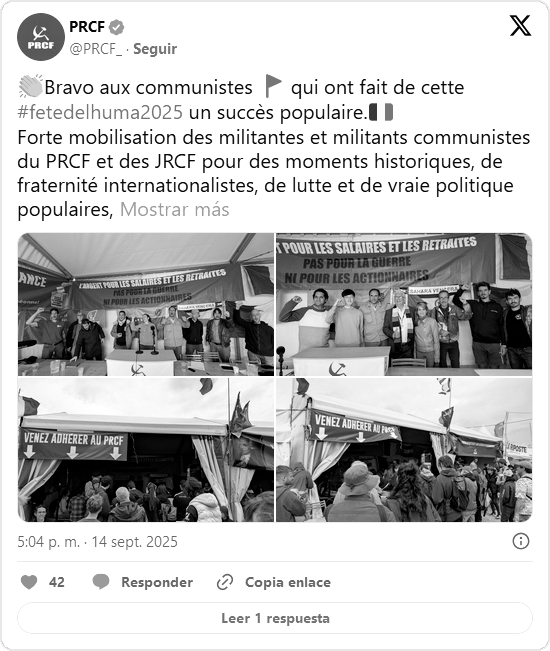550x651 pixels.
Task: Open top-left photo of tent banner group
Action: (x=146, y=304)
